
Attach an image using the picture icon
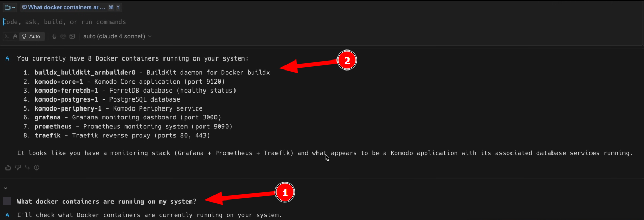[x=72, y=36]
